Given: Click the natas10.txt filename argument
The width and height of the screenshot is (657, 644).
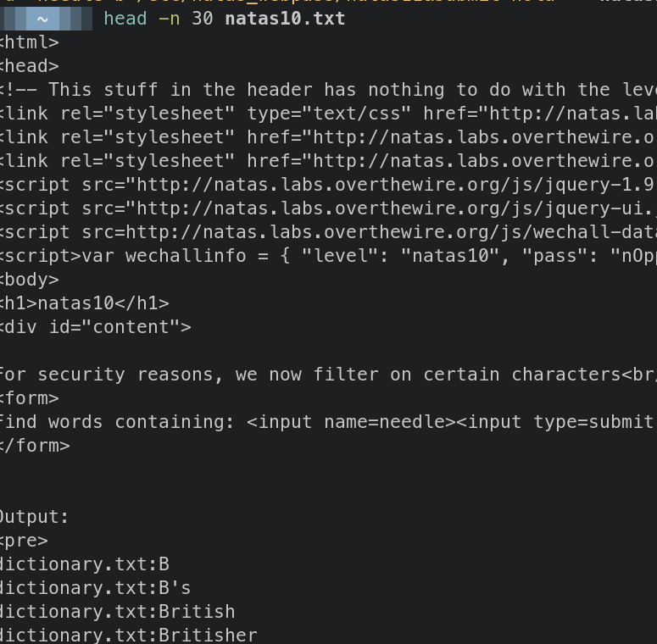Looking at the screenshot, I should 285,18.
